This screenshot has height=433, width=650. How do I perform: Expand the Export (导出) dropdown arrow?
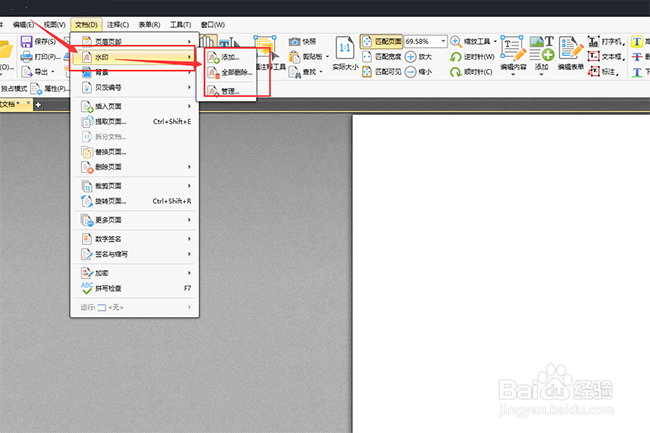53,72
